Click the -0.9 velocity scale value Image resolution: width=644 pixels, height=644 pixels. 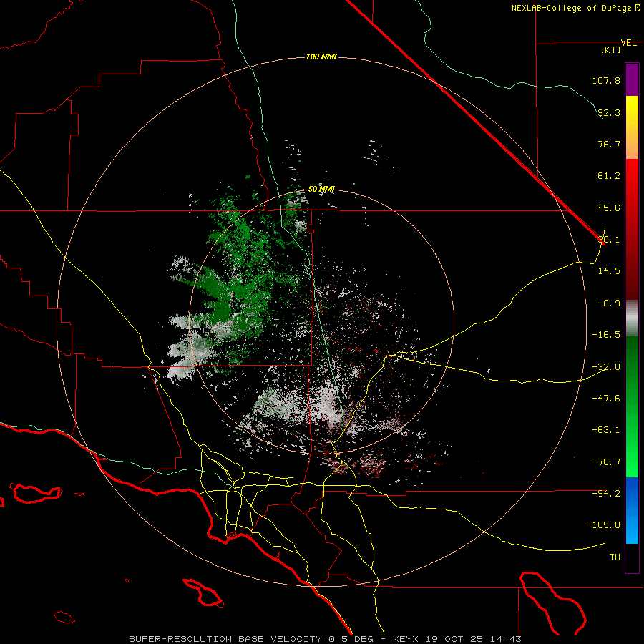pos(609,303)
